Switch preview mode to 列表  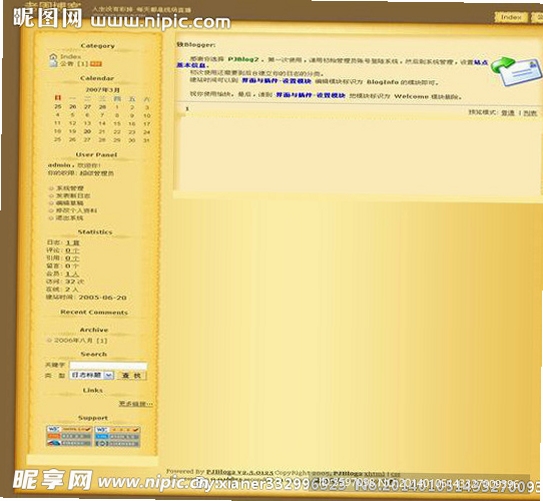click(x=530, y=113)
